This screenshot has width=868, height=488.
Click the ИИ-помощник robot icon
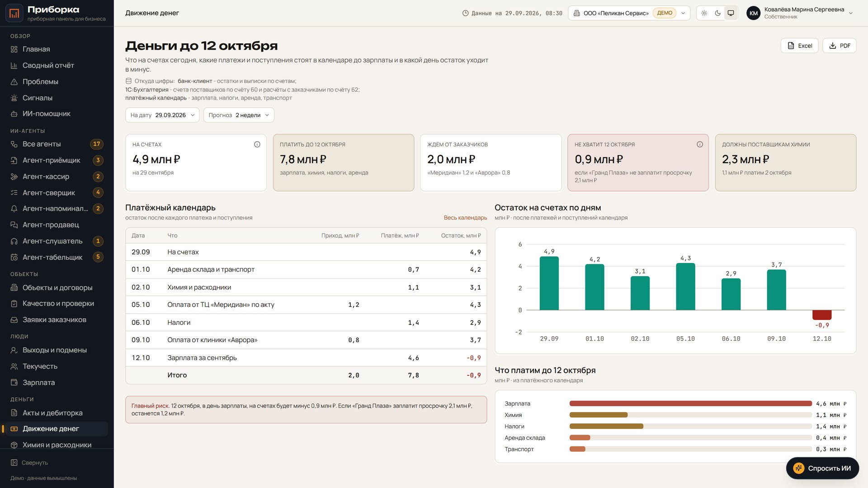[14, 114]
